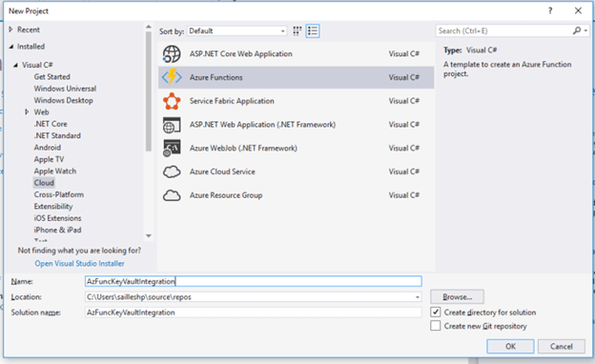Open Visual Studio Installer link

[79, 263]
